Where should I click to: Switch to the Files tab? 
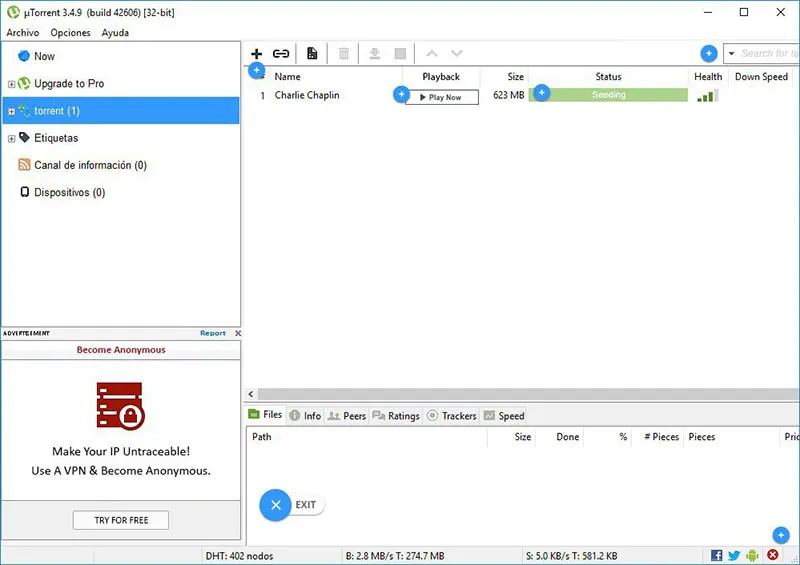[x=265, y=414]
